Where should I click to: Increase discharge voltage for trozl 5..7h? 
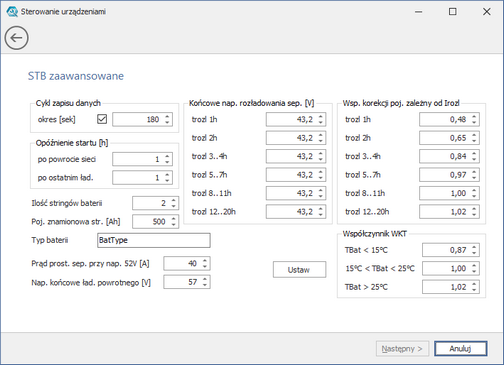[x=321, y=172]
